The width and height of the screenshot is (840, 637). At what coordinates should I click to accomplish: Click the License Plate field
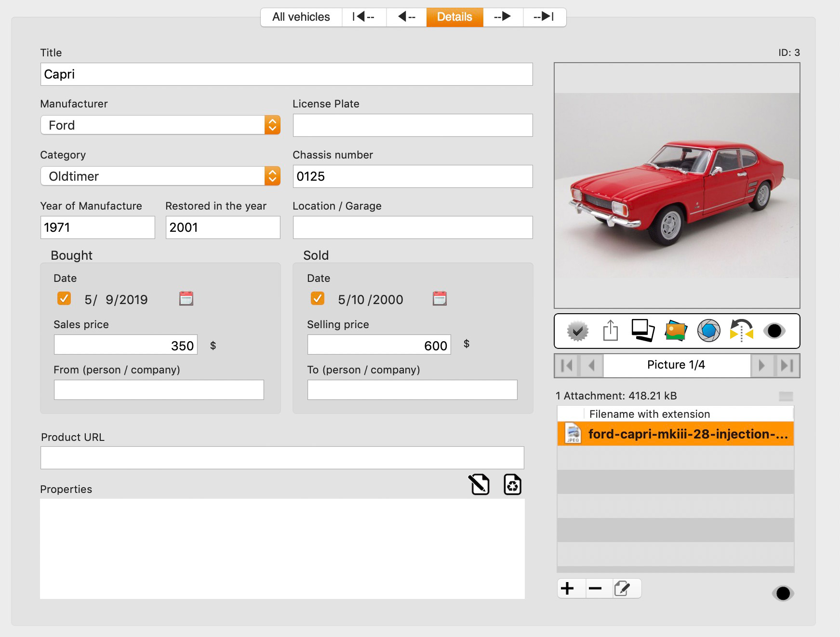click(x=413, y=125)
